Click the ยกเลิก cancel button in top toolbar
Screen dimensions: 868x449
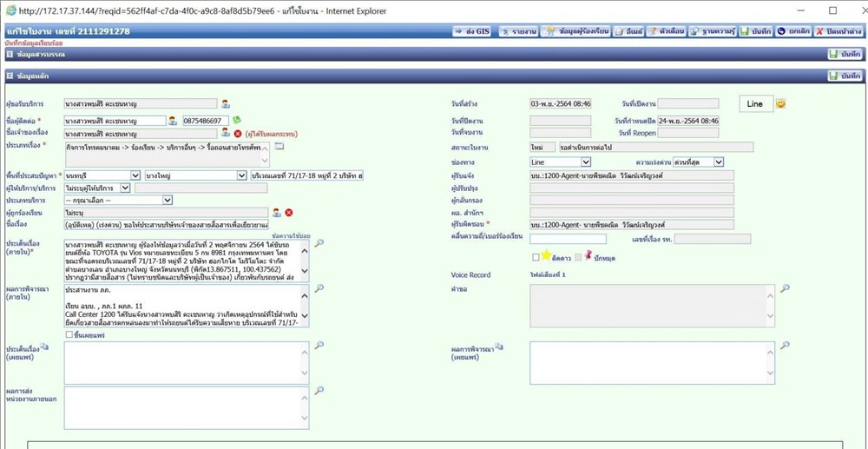(x=793, y=31)
